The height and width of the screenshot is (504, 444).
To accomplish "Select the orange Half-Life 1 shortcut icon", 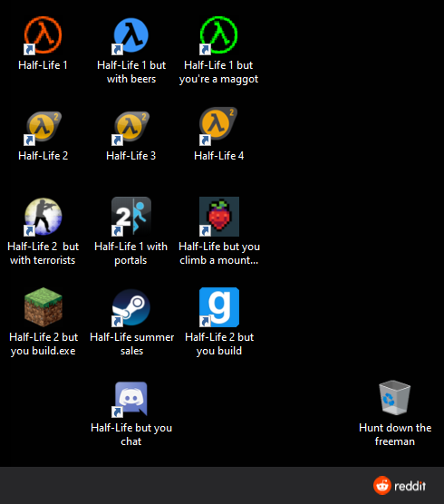I will (43, 35).
